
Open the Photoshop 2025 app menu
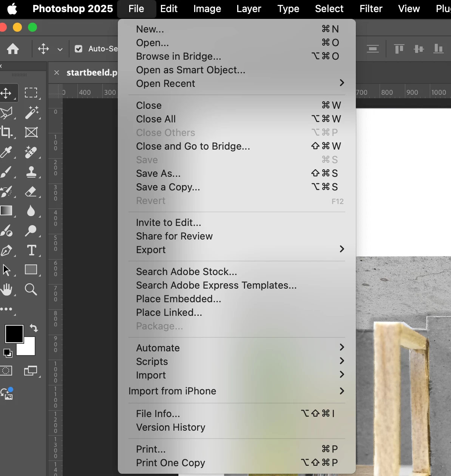pos(73,9)
